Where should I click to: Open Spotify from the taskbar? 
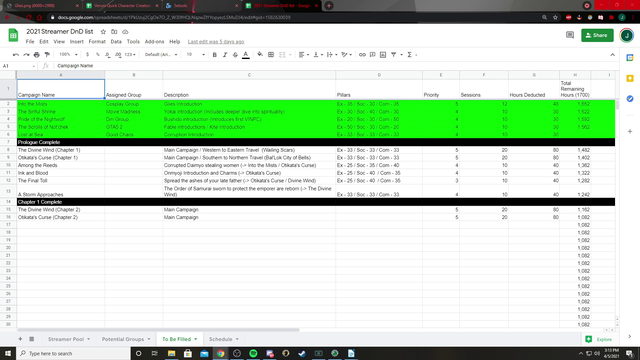point(253,353)
